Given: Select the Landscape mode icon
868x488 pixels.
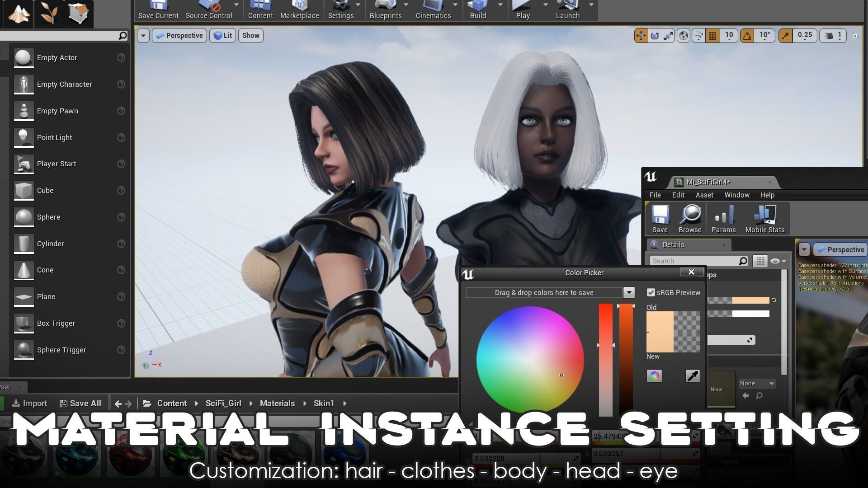Looking at the screenshot, I should coord(19,14).
